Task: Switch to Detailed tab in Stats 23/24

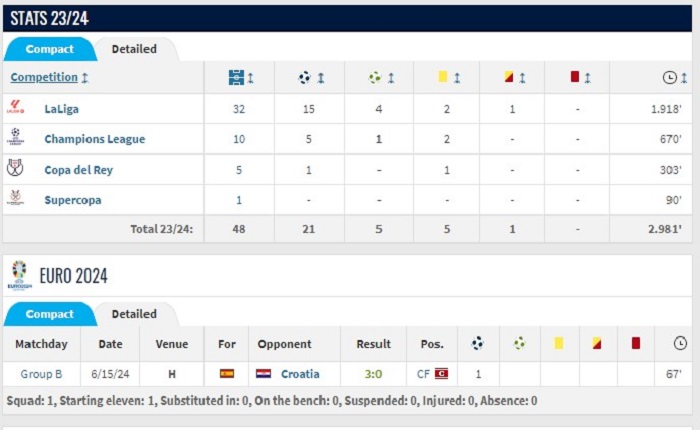Action: pyautogui.click(x=134, y=49)
